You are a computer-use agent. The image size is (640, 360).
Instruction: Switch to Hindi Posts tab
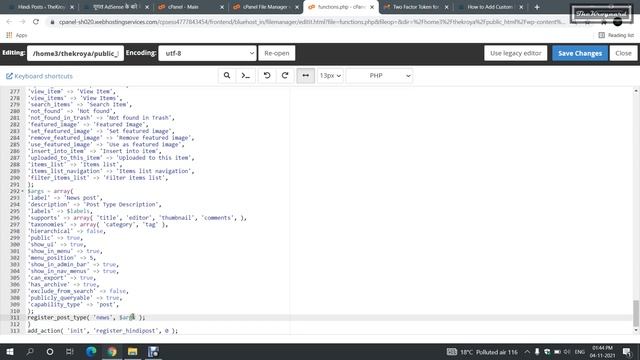(41, 7)
